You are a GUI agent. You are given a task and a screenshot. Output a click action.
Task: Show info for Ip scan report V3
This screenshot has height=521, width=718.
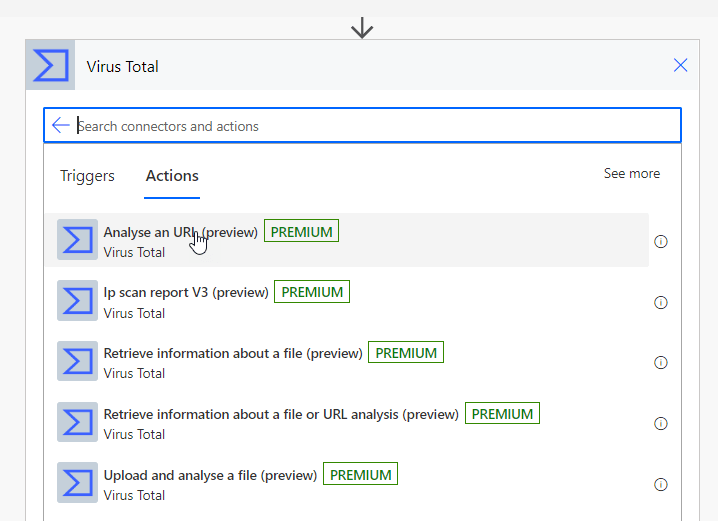[660, 302]
